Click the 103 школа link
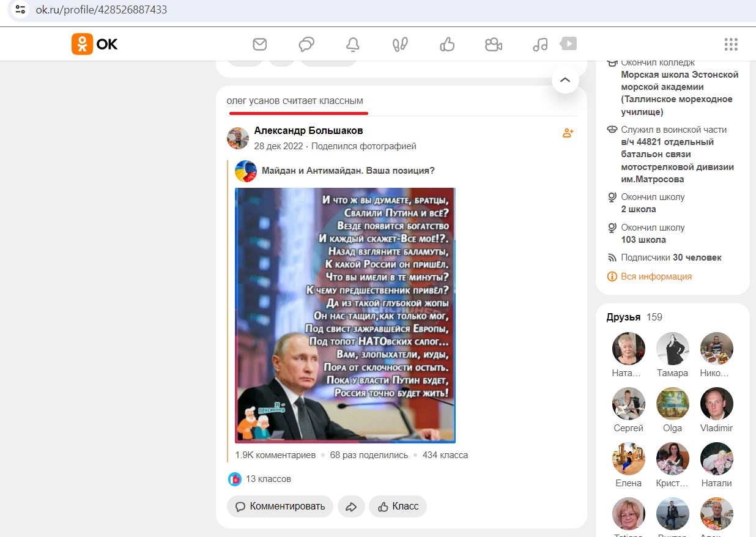This screenshot has height=537, width=756. click(643, 240)
